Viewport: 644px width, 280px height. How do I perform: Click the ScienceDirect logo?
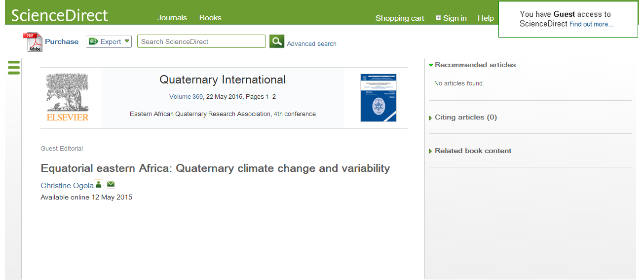click(59, 15)
